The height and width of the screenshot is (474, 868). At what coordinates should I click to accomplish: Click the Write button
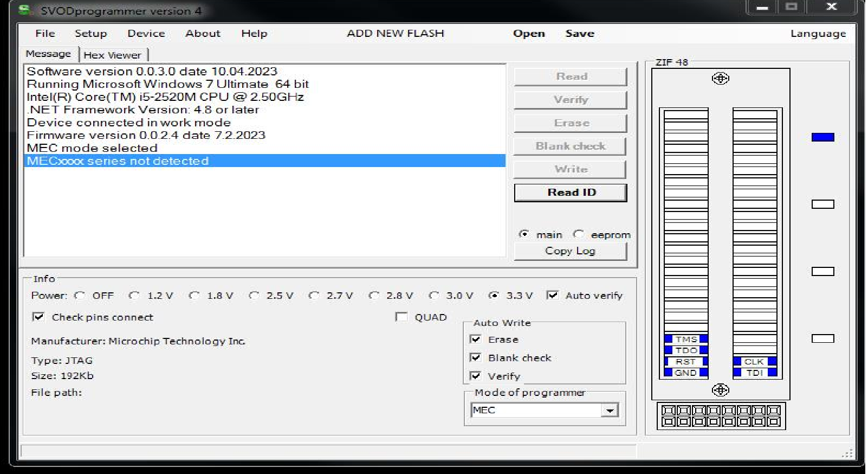click(571, 169)
